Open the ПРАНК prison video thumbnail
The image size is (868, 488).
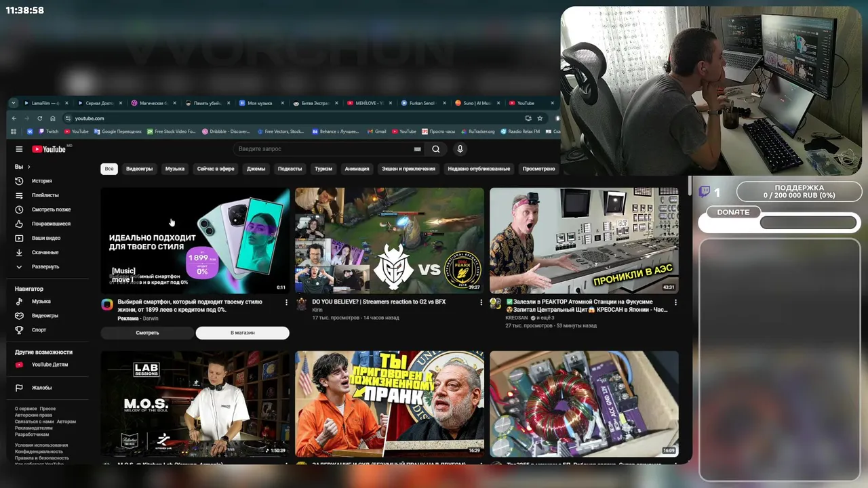pyautogui.click(x=390, y=404)
